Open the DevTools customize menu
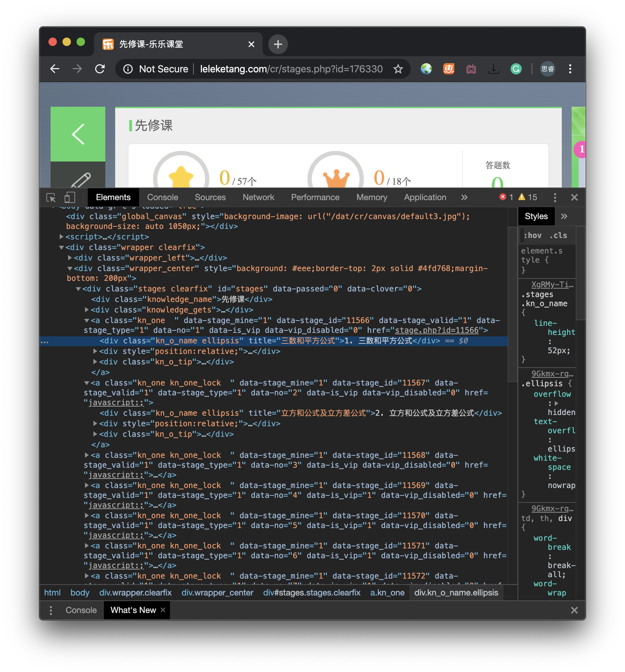This screenshot has width=625, height=672. [555, 197]
